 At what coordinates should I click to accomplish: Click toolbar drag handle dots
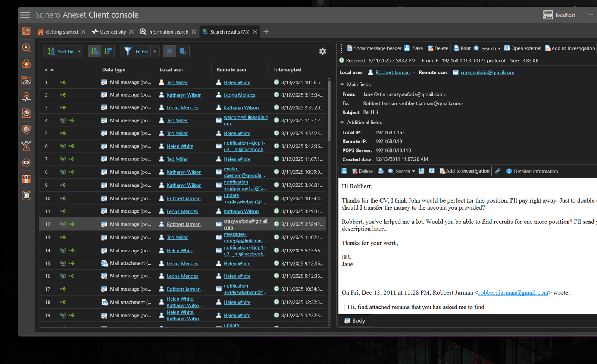tap(341, 48)
